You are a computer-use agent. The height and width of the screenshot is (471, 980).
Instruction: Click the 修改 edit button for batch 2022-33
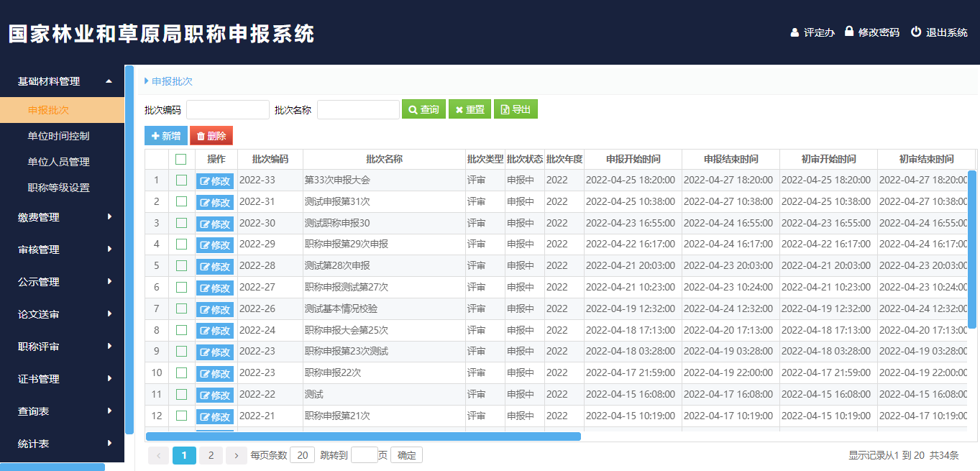[215, 181]
